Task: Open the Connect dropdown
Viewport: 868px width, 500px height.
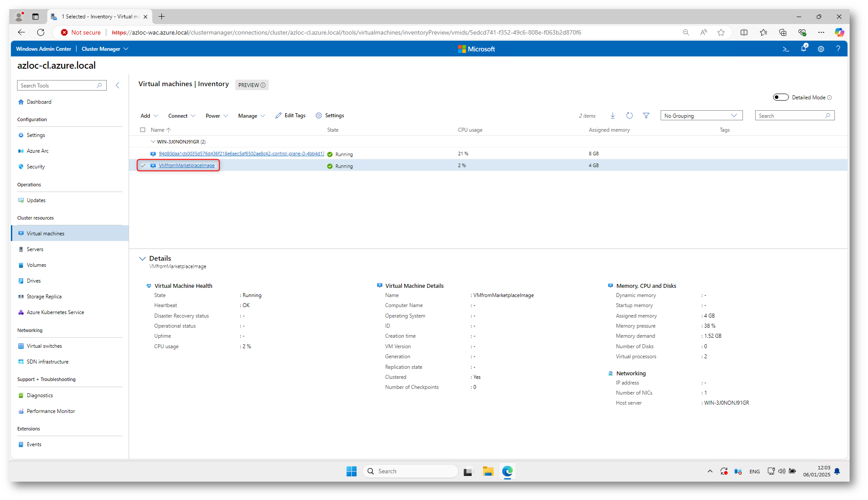Action: (x=182, y=116)
